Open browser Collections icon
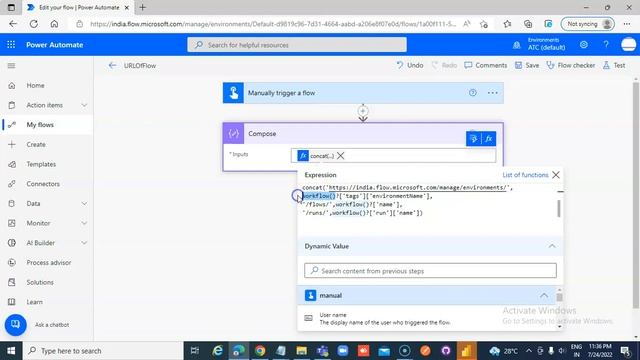Image resolution: width=640 pixels, height=360 pixels. click(x=528, y=24)
